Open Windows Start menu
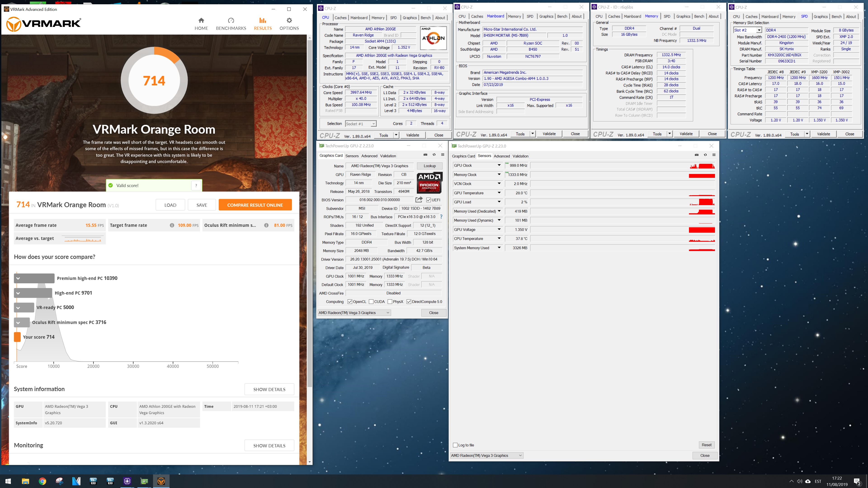Screen dimensions: 868x488 point(8,481)
